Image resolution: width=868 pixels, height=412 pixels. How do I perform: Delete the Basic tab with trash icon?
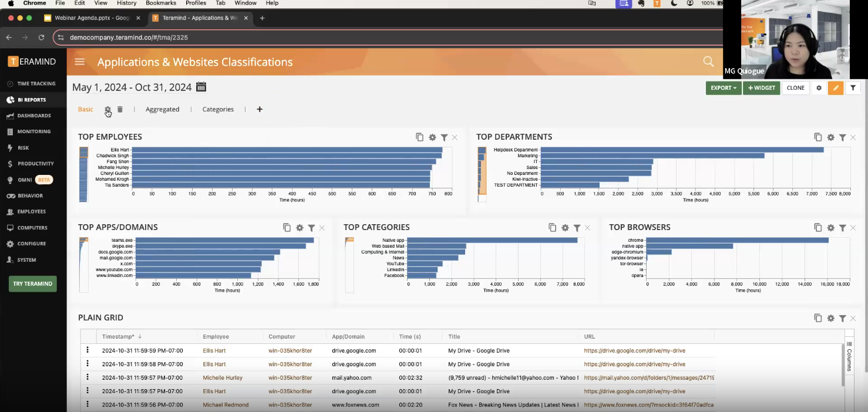click(120, 109)
